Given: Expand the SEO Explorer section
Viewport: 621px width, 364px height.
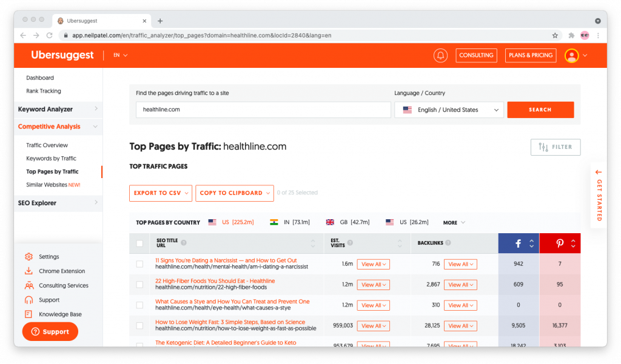Looking at the screenshot, I should click(x=58, y=203).
